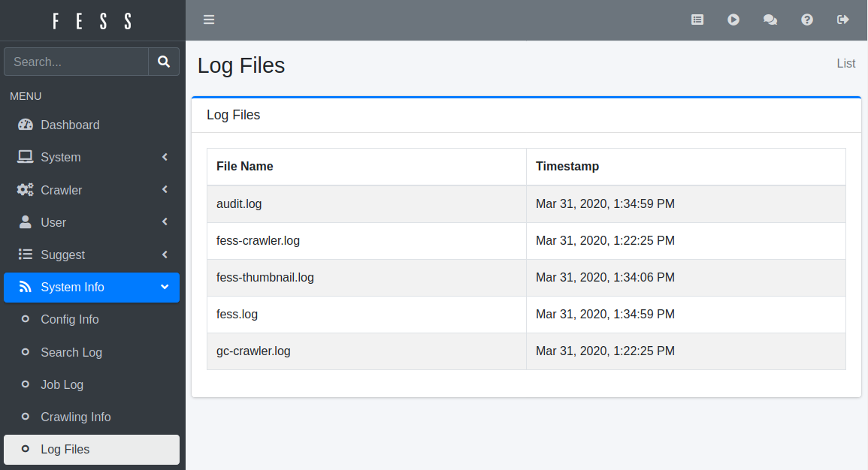Download the audit.log file
Image resolution: width=868 pixels, height=470 pixels.
(x=239, y=203)
